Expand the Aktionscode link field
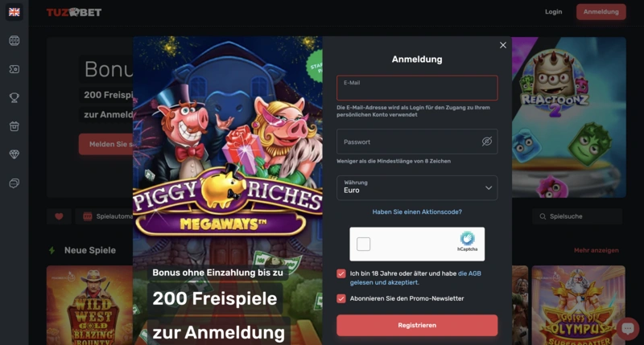 [x=417, y=212]
